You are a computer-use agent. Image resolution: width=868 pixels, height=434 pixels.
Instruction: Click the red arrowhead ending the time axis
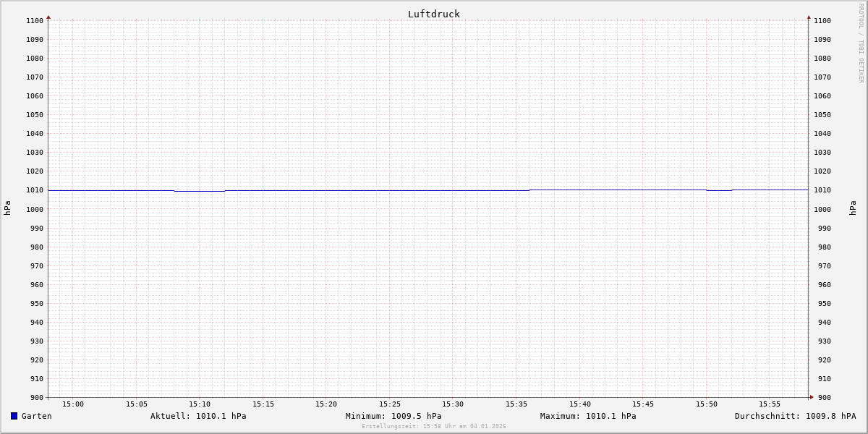[812, 397]
